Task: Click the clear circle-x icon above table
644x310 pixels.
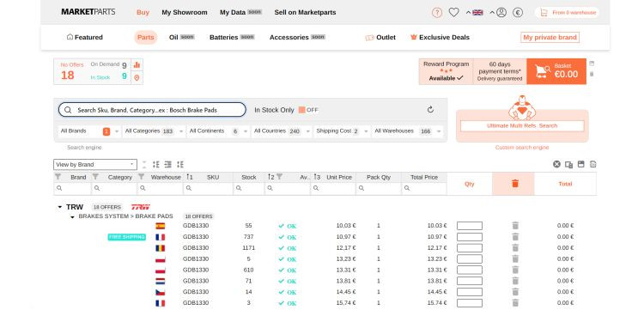Action: (x=556, y=164)
